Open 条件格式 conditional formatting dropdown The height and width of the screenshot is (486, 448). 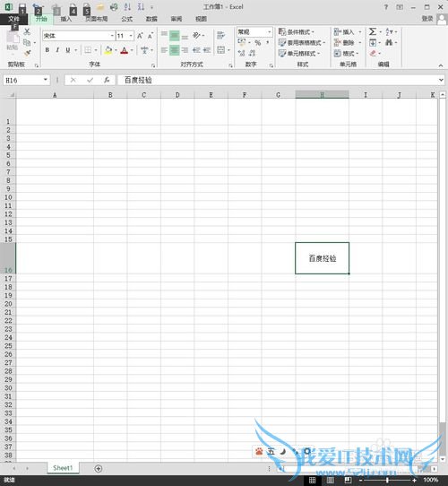coord(297,31)
